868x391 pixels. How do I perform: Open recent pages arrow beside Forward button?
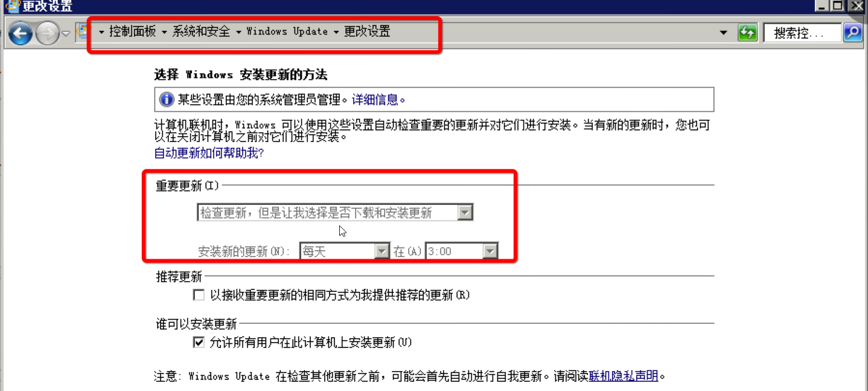(x=66, y=34)
